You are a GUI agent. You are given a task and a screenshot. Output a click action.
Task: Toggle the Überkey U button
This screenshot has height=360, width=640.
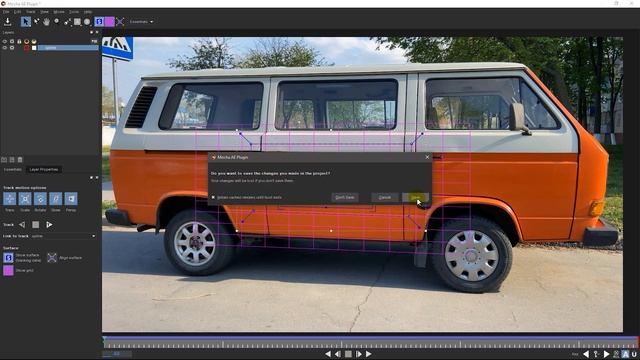tap(634, 354)
